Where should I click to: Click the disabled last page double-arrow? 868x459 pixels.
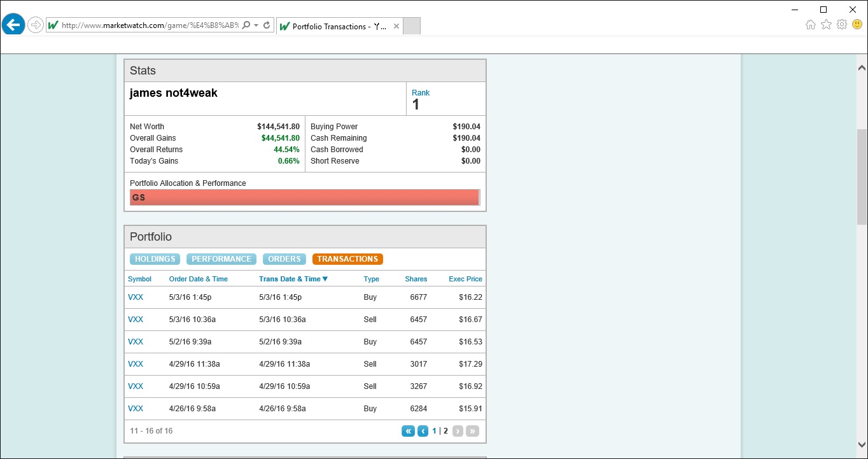click(472, 431)
